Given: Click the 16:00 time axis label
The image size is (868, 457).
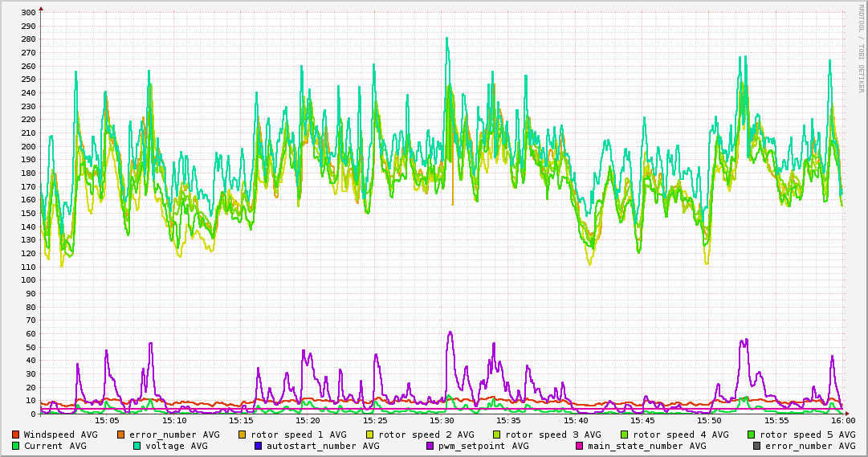Looking at the screenshot, I should [843, 421].
